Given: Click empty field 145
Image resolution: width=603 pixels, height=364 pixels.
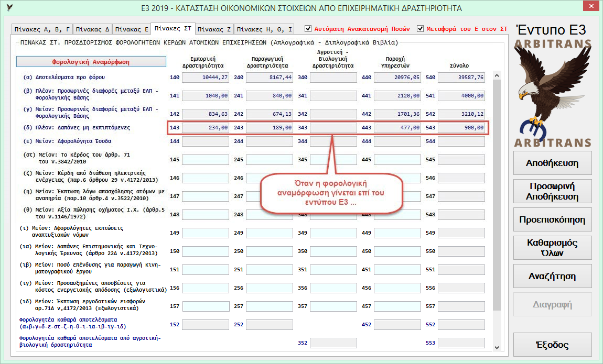Looking at the screenshot, I should 206,160.
